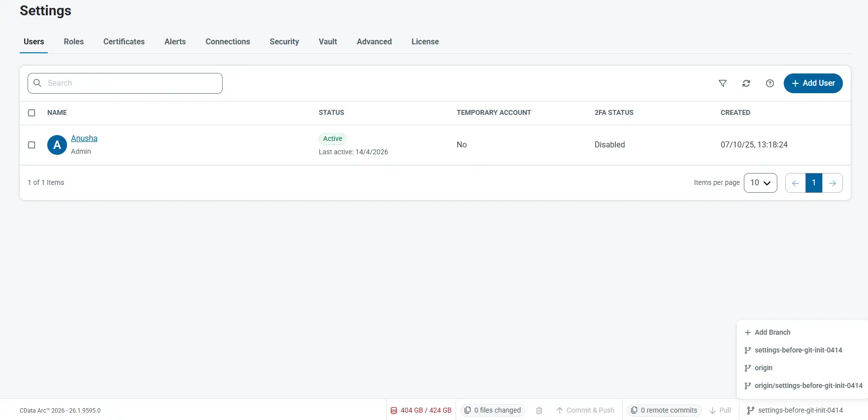Click the Pull button
The width and height of the screenshot is (868, 420).
point(720,410)
